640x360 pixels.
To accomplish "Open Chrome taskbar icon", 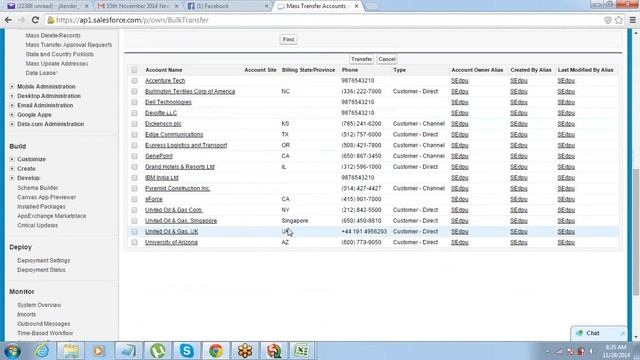I will pos(216,351).
